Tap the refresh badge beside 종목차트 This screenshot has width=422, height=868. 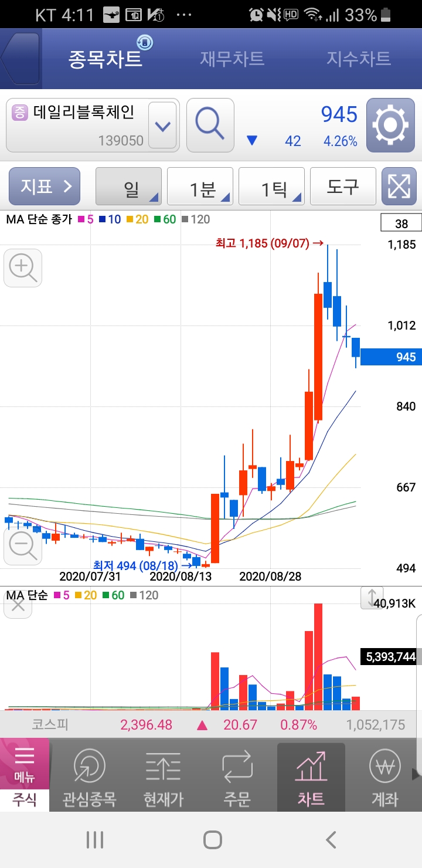(x=145, y=42)
